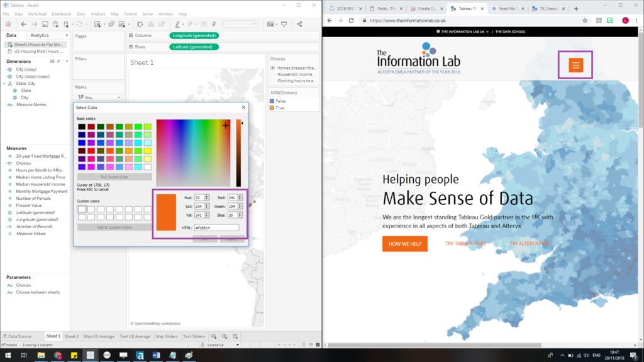Click the new story tab icon
The width and height of the screenshot is (644, 362).
[x=235, y=336]
